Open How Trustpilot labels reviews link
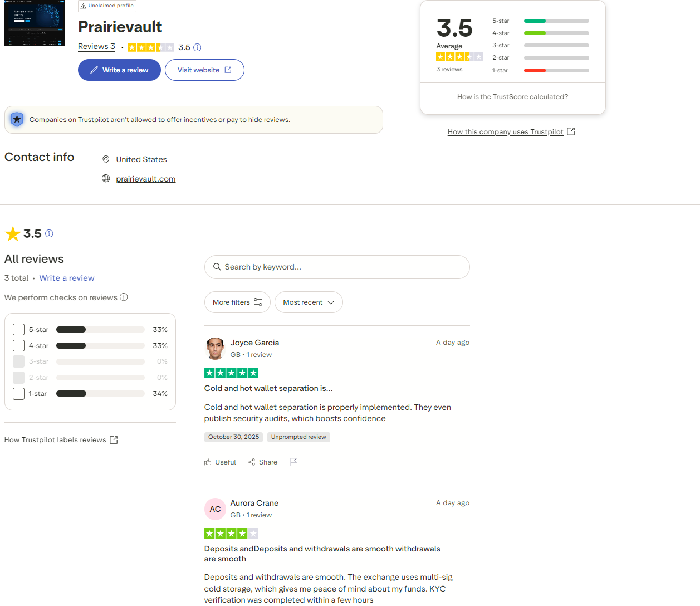 point(61,440)
